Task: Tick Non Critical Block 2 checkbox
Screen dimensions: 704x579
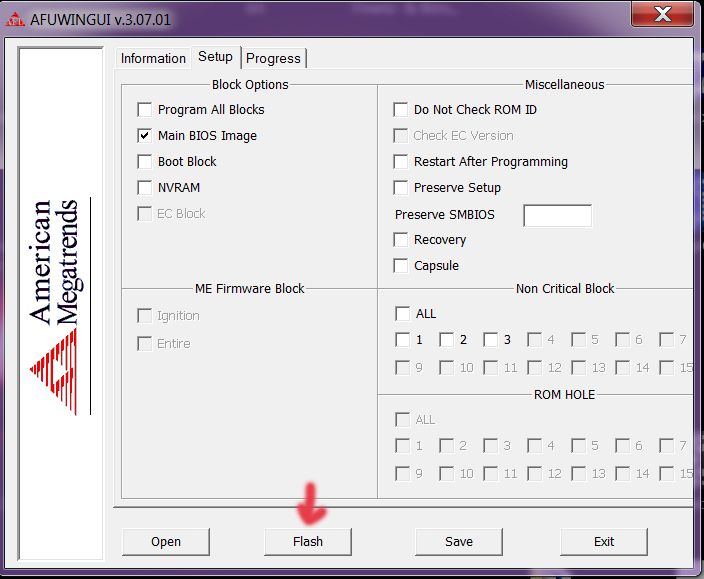Action: coord(446,340)
